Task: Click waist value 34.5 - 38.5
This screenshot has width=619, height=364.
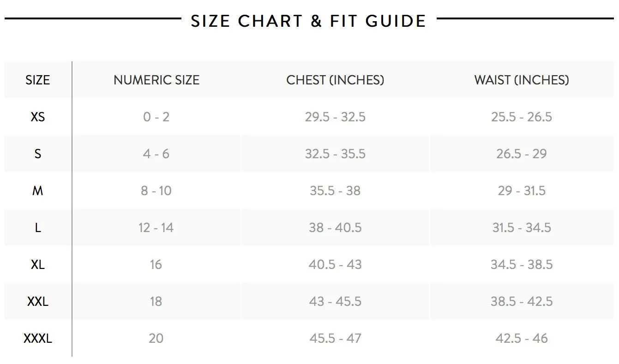Action: (522, 264)
